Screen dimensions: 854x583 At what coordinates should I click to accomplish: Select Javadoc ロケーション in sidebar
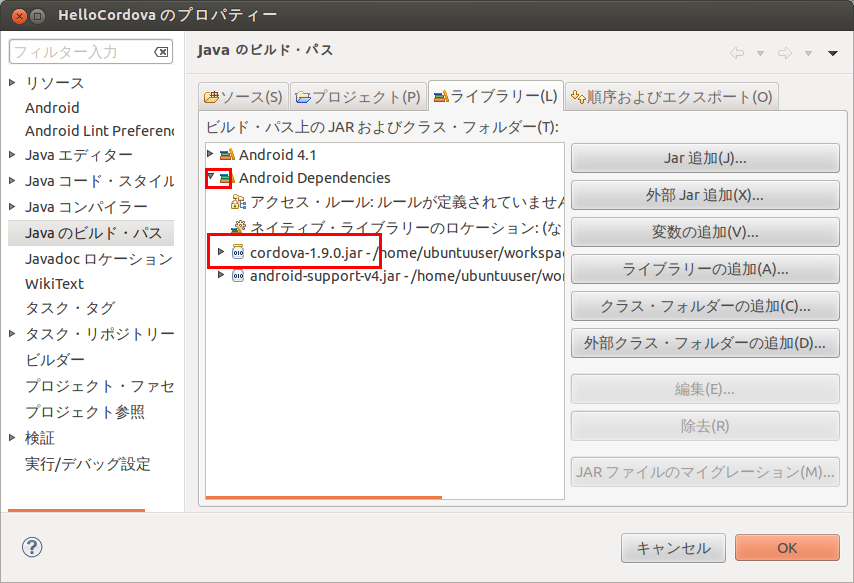point(99,259)
